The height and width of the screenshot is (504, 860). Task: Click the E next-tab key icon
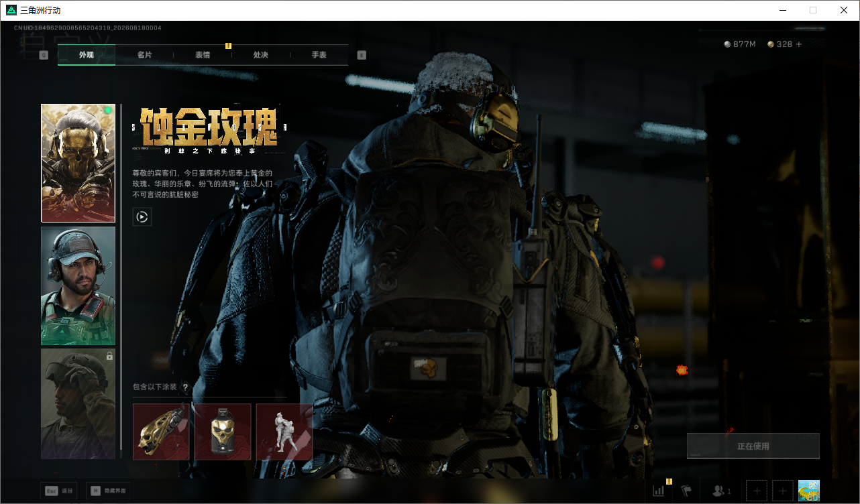[x=362, y=55]
